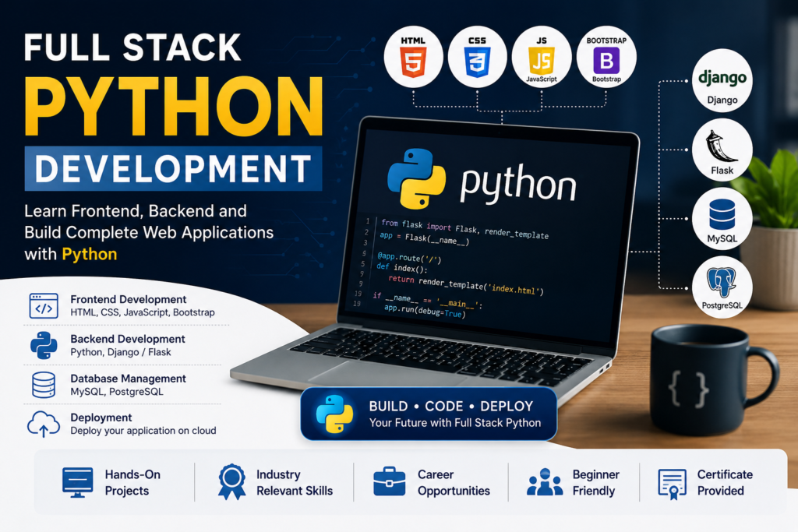This screenshot has height=532, width=798.
Task: Click the Beginner Friendly label
Action: (596, 483)
